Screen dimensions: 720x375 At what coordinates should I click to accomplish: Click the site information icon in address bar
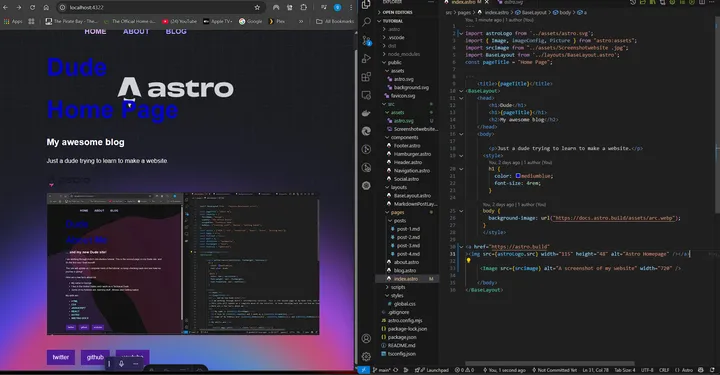(x=62, y=7)
